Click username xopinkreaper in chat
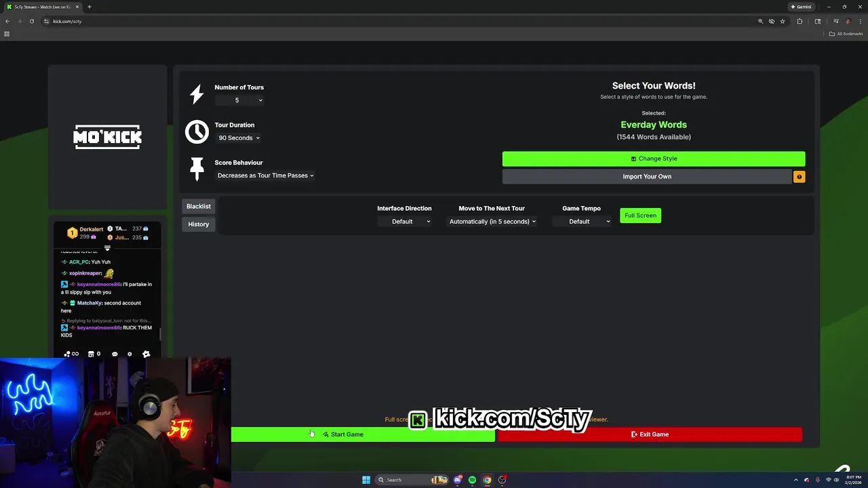The width and height of the screenshot is (868, 488). pos(85,273)
